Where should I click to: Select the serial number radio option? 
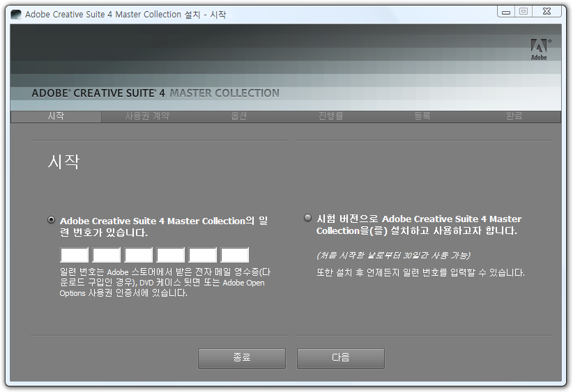click(51, 220)
